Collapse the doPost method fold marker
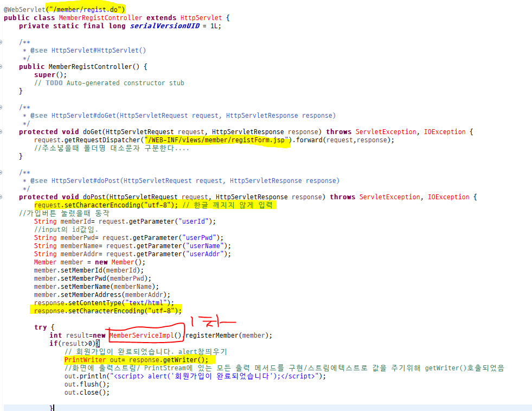532x411 pixels. click(x=1, y=197)
